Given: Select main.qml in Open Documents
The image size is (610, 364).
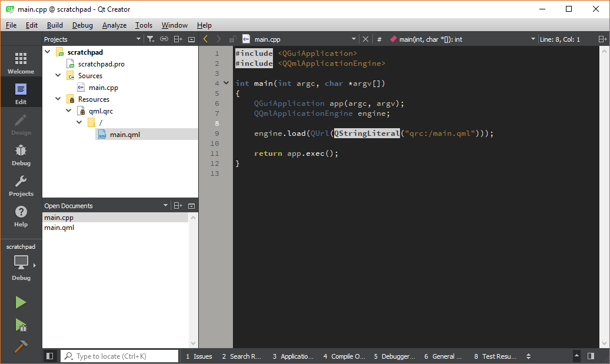Looking at the screenshot, I should pos(59,228).
